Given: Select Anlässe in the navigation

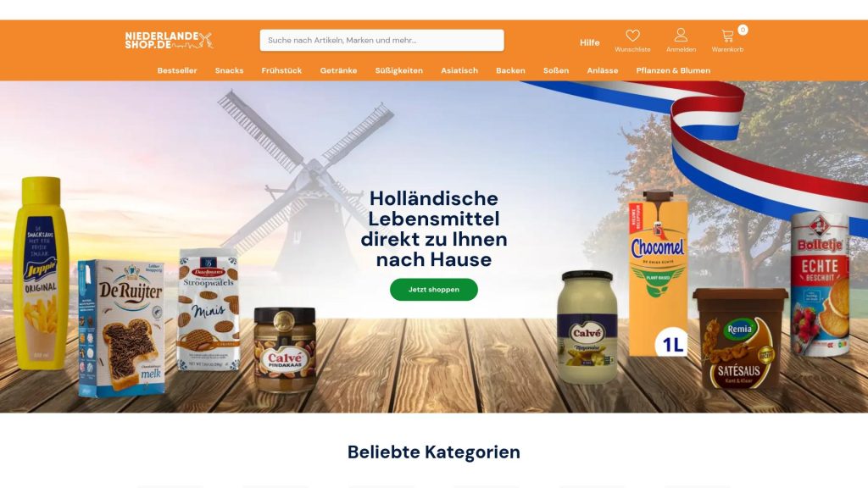Looking at the screenshot, I should coord(603,70).
